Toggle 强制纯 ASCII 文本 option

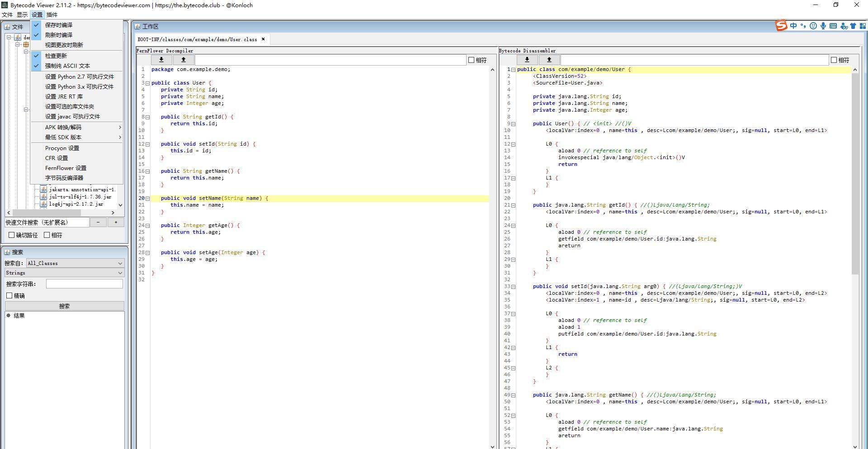pos(77,66)
